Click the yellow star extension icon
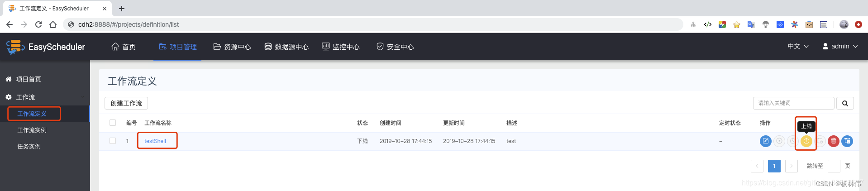The height and width of the screenshot is (191, 868). (737, 24)
